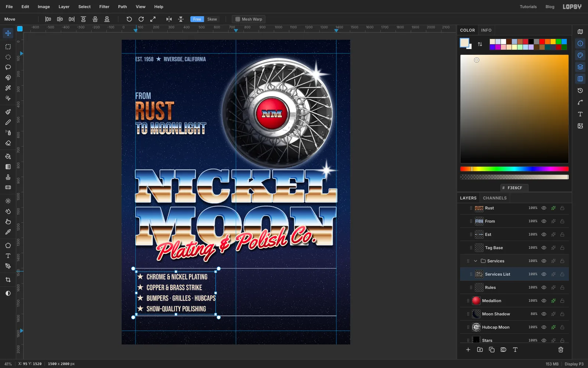Image resolution: width=588 pixels, height=368 pixels.
Task: Toggle visibility of the Est layer
Action: tap(544, 234)
